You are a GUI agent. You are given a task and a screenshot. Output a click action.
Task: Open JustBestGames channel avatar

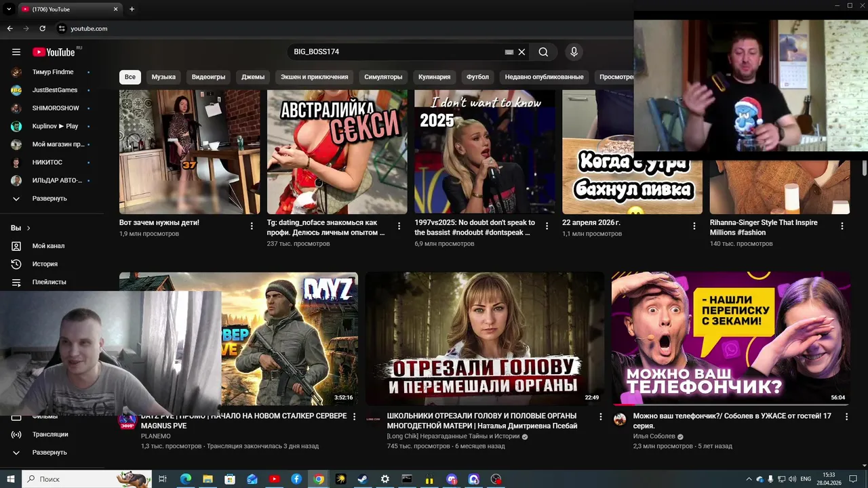click(16, 90)
